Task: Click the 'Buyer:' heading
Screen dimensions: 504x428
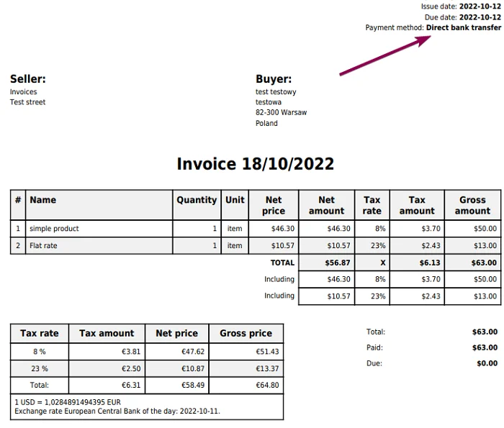Action: coord(274,79)
